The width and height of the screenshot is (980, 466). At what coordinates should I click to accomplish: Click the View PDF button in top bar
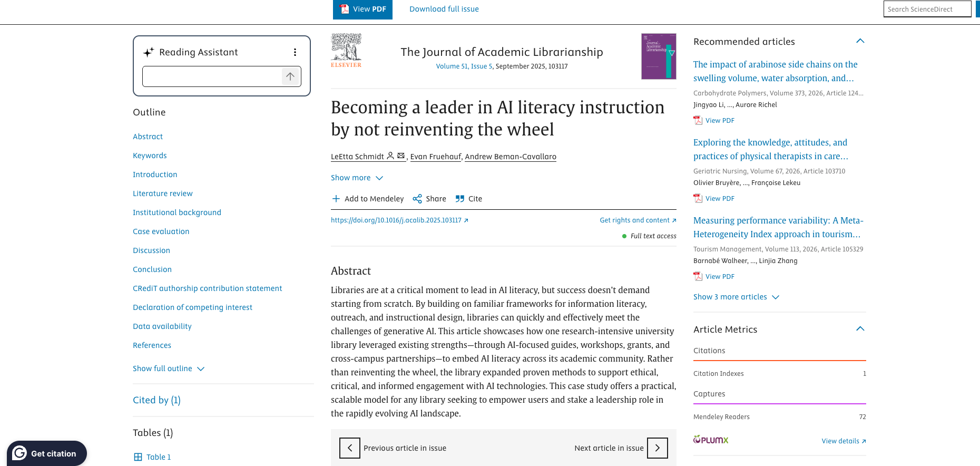tap(362, 9)
